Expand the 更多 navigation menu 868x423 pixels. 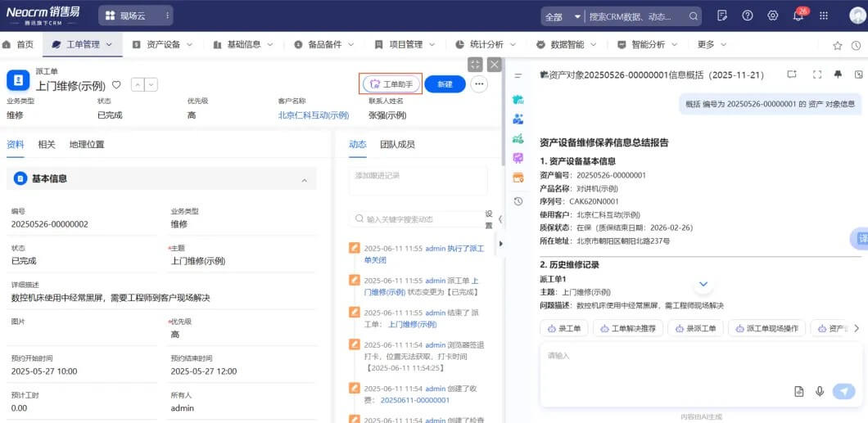pyautogui.click(x=711, y=44)
